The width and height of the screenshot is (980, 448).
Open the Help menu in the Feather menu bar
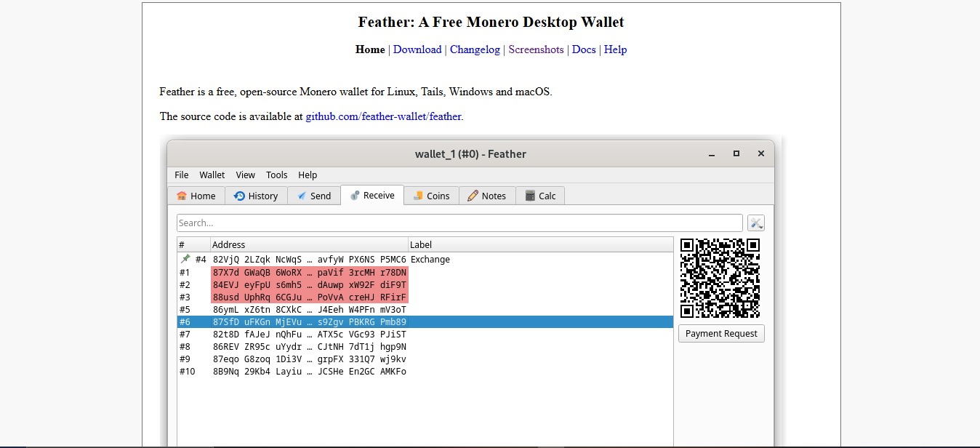click(x=308, y=175)
